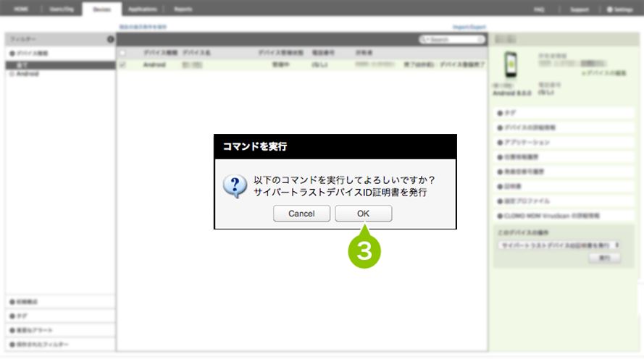Open the Applications tab
The height and width of the screenshot is (362, 644).
click(143, 9)
